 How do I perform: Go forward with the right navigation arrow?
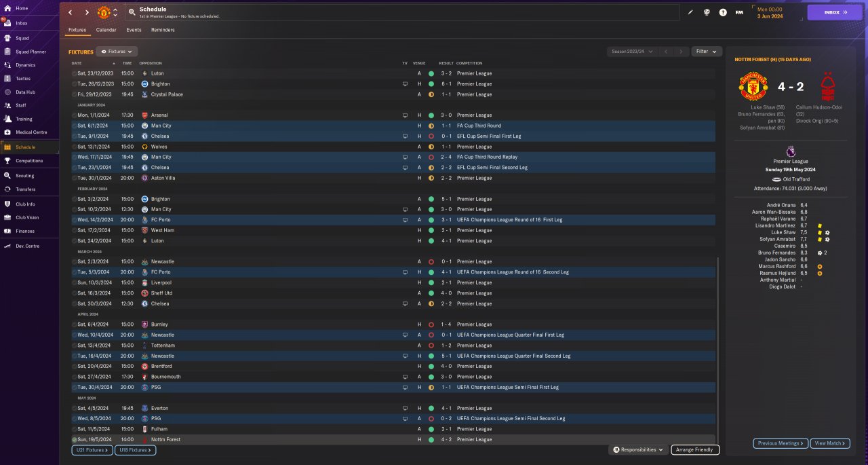[x=87, y=12]
